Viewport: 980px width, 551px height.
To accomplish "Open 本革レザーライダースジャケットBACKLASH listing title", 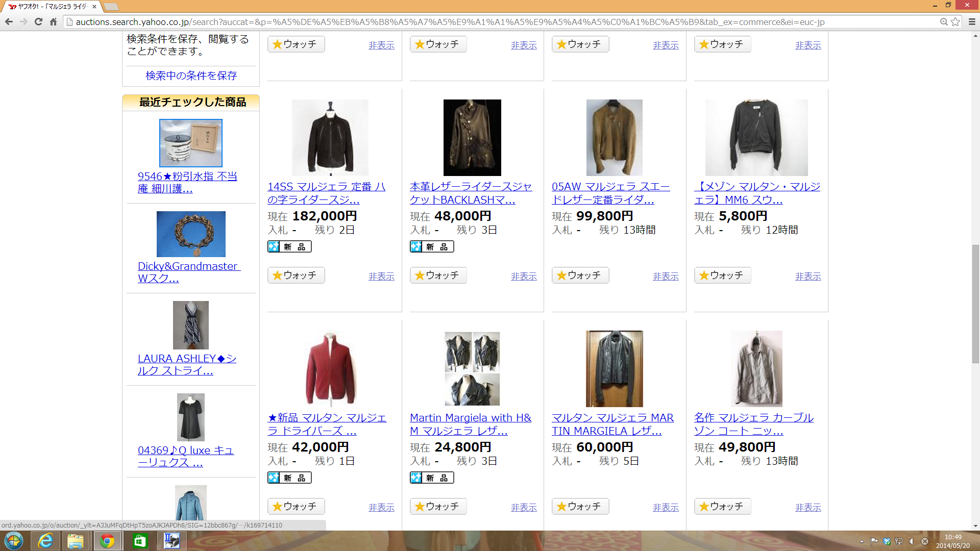I will pyautogui.click(x=471, y=193).
